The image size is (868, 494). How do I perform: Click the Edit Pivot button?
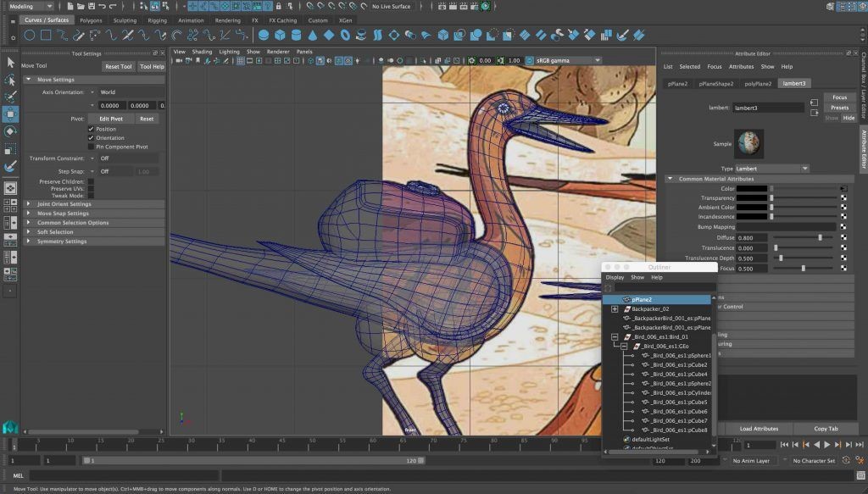110,119
